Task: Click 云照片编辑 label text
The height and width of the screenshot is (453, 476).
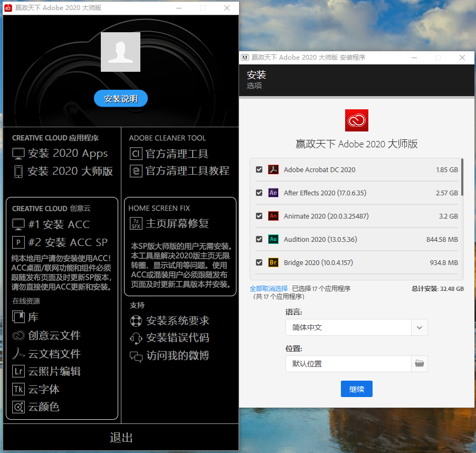Action: [54, 371]
